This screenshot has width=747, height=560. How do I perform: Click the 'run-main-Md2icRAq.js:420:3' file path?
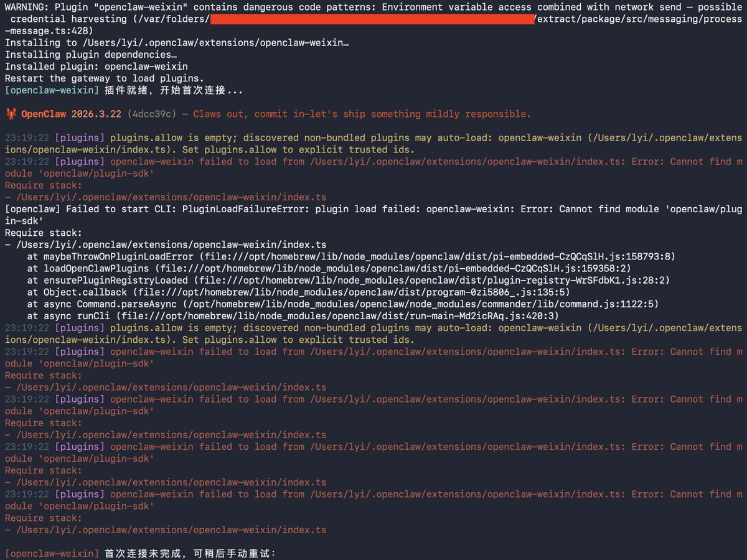click(x=476, y=316)
